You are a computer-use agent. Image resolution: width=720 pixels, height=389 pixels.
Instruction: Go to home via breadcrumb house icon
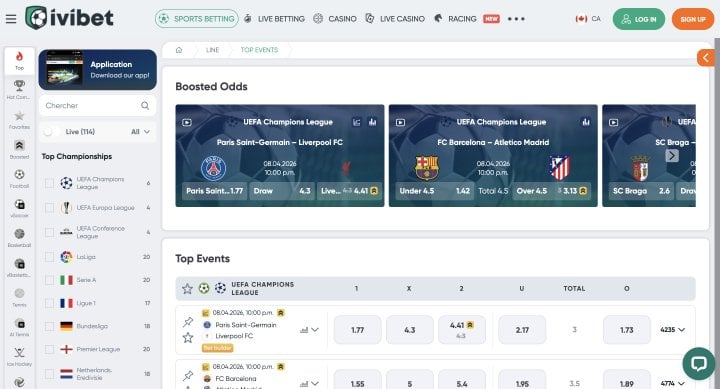pos(179,50)
